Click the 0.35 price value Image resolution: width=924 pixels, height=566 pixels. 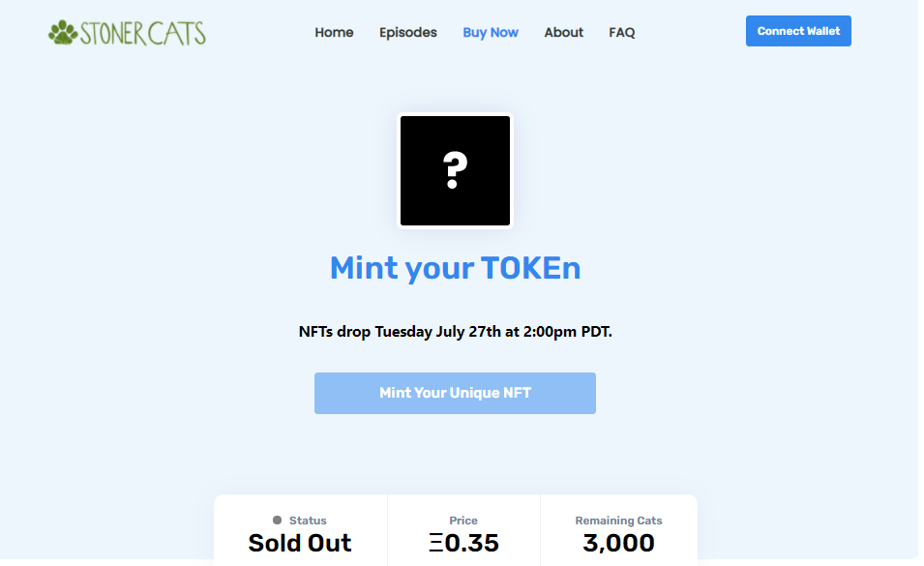(471, 543)
